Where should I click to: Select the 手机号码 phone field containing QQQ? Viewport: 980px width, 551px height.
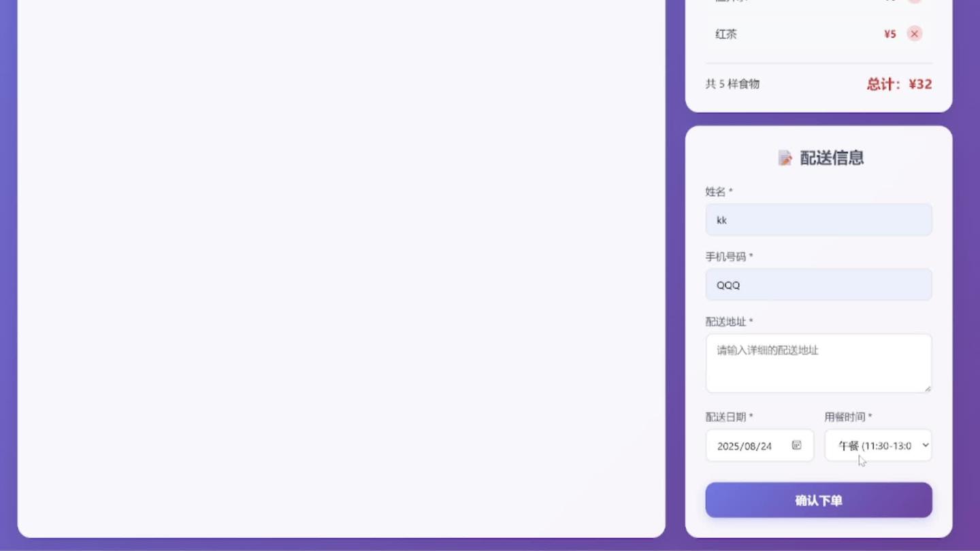[x=818, y=284]
